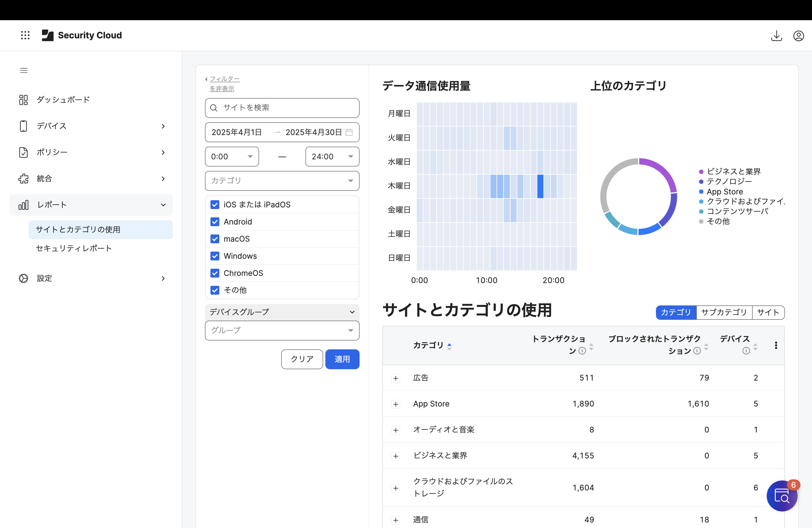Image resolution: width=812 pixels, height=528 pixels.
Task: Click the download icon in header
Action: coord(776,35)
